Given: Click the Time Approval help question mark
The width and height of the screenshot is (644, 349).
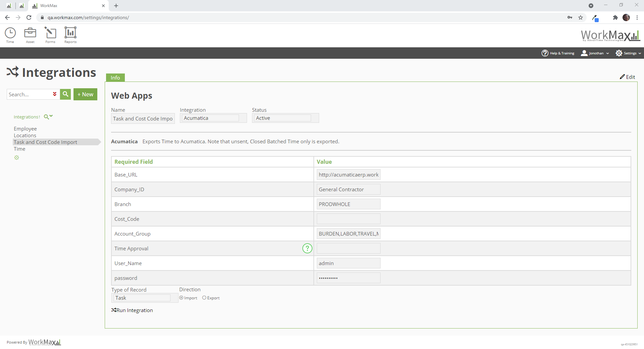Looking at the screenshot, I should [x=307, y=248].
